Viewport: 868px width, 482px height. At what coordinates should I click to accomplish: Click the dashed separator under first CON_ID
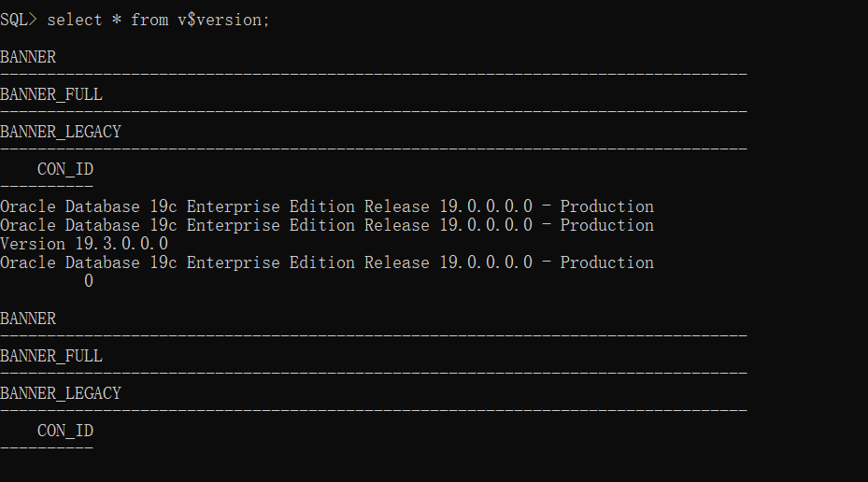(47, 185)
